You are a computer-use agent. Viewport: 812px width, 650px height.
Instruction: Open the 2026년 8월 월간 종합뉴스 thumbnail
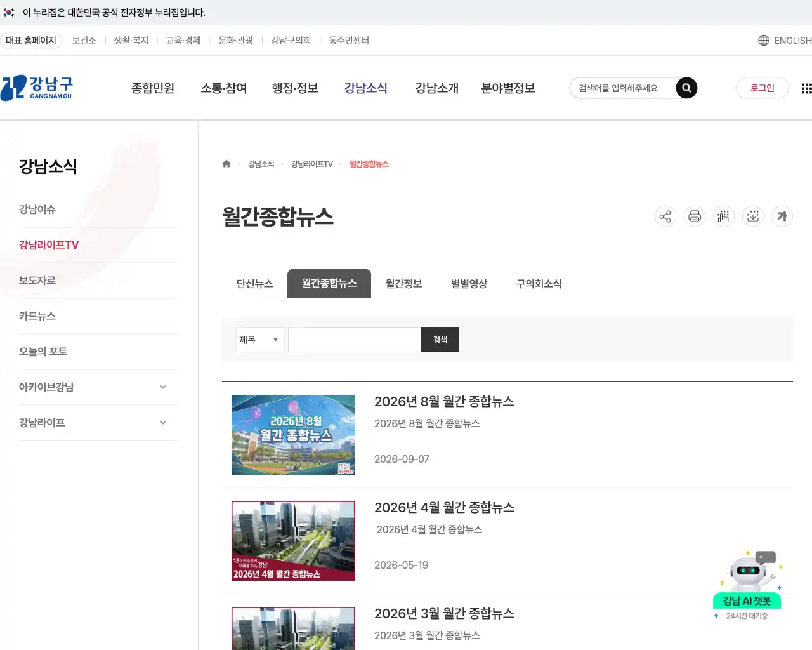293,435
